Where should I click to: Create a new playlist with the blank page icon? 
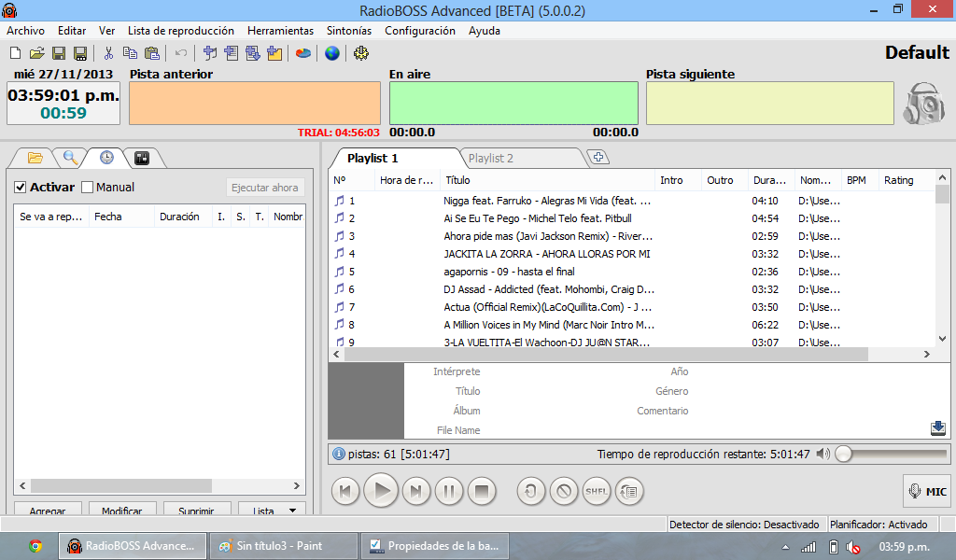(x=15, y=53)
